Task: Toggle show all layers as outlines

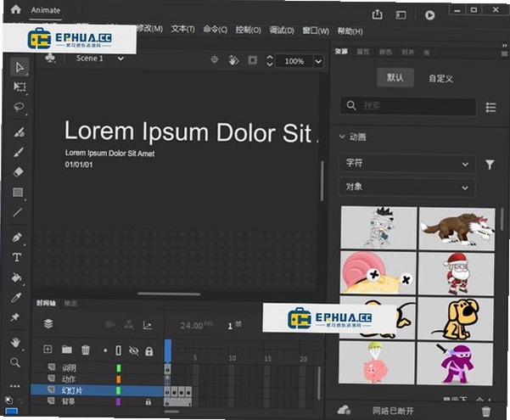Action: point(119,350)
